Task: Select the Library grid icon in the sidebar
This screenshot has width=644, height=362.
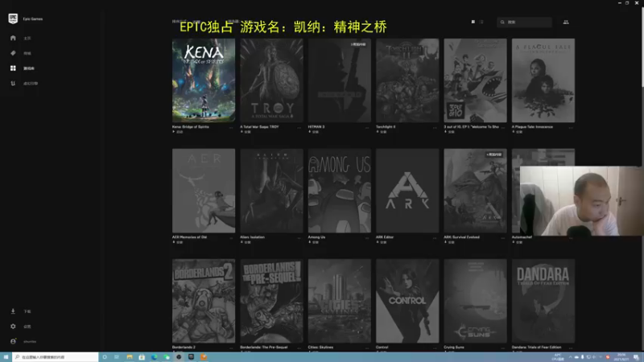Action: click(13, 68)
